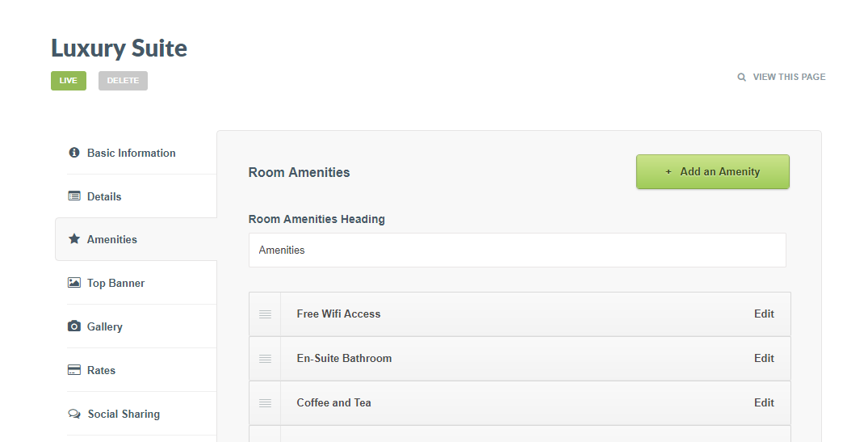Grab the drag handle for Free Wifi Access
Image resolution: width=868 pixels, height=442 pixels.
coord(265,314)
